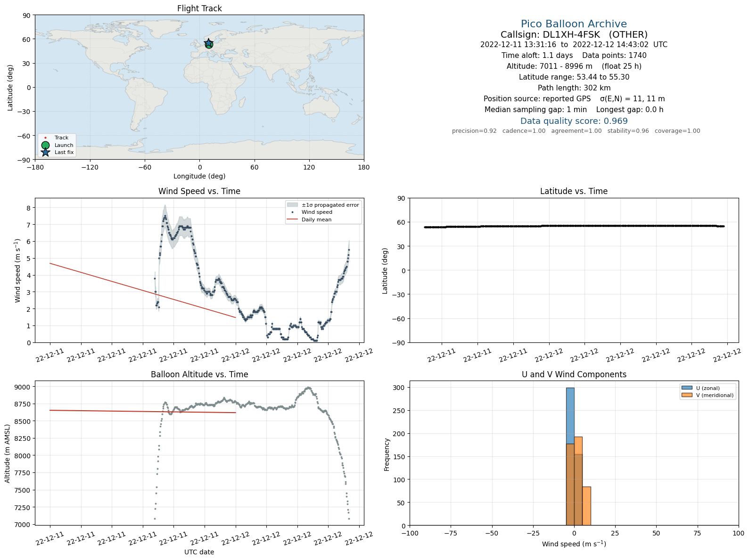Screen dimensions: 749x560
Task: Select the Callsign DL1XH-4FSK line
Action: (x=574, y=35)
